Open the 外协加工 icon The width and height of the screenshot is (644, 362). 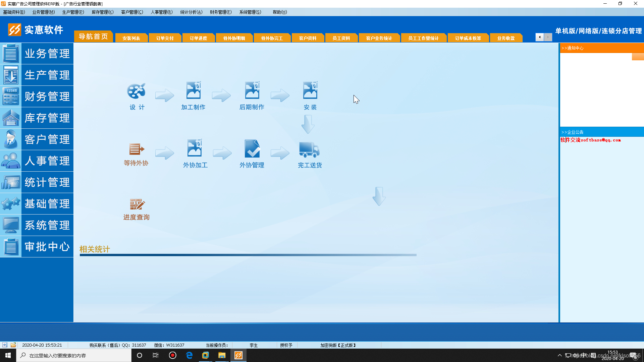(195, 148)
